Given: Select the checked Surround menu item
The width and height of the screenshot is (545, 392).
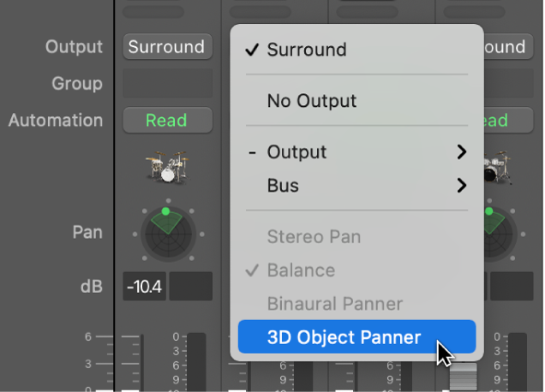Looking at the screenshot, I should click(307, 50).
